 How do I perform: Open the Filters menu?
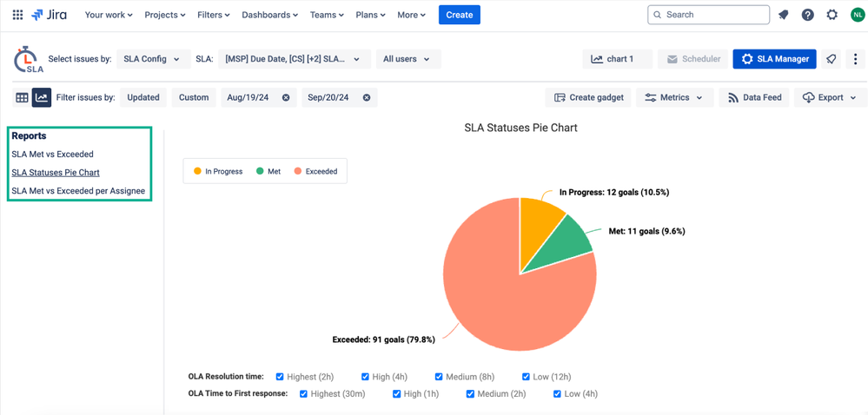[x=213, y=15]
